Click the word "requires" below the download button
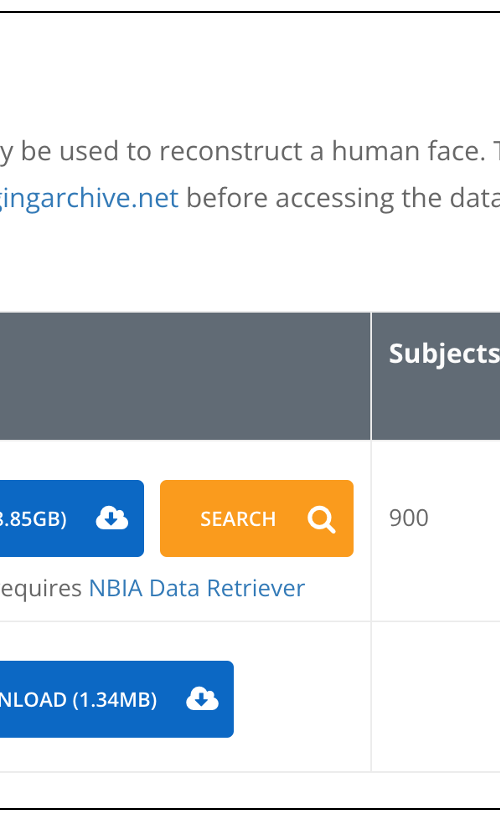The width and height of the screenshot is (500, 824). point(40,589)
